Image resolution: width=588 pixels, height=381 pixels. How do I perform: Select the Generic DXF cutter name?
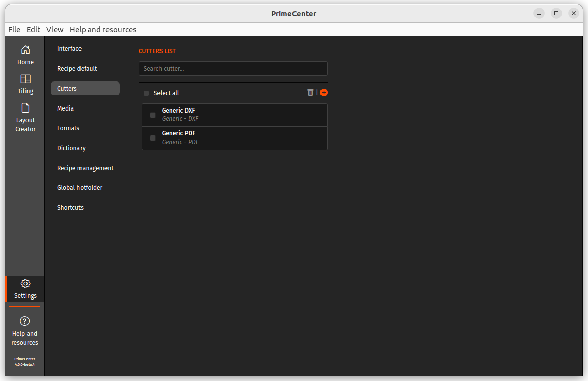tap(178, 110)
